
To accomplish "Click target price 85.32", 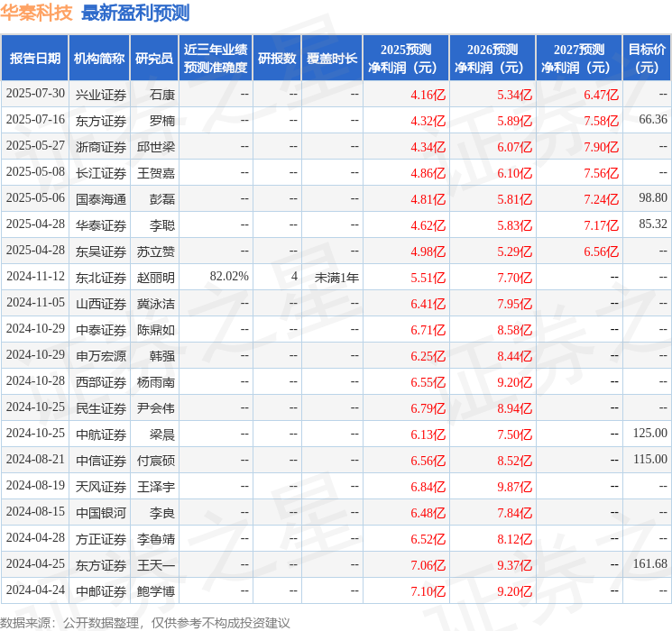I will click(x=653, y=224).
